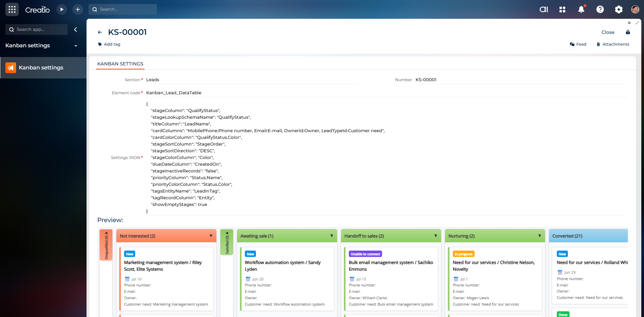Open the Feed panel

578,44
